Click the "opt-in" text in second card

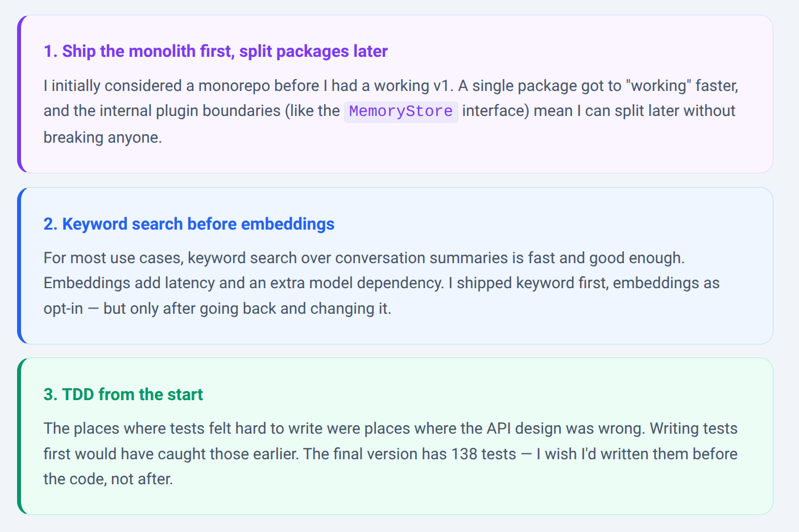(63, 309)
